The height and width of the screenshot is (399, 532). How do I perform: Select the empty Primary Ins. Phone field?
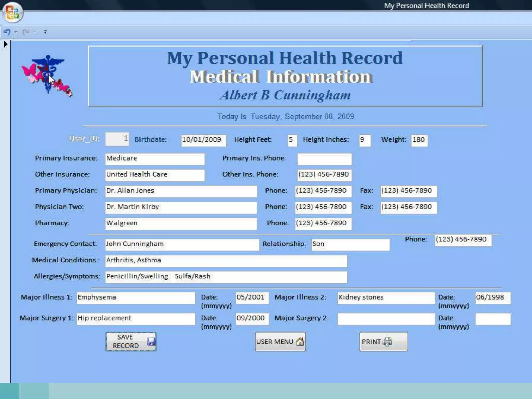coord(324,159)
